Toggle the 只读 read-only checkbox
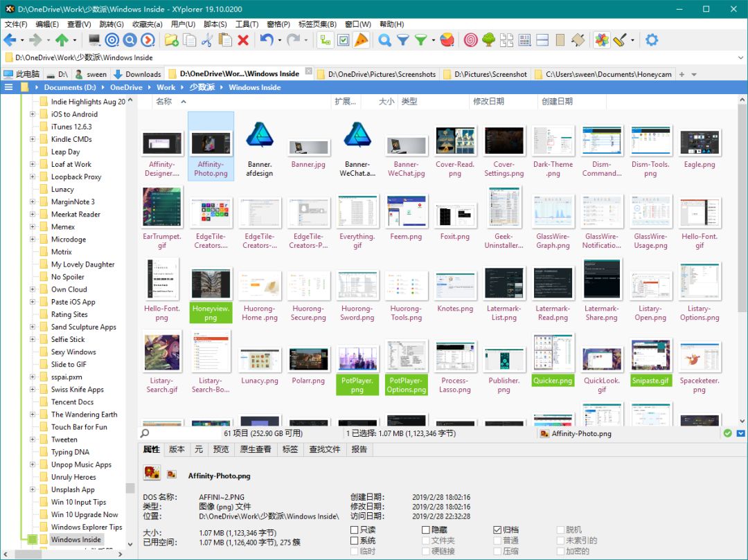The width and height of the screenshot is (748, 560). 354,530
